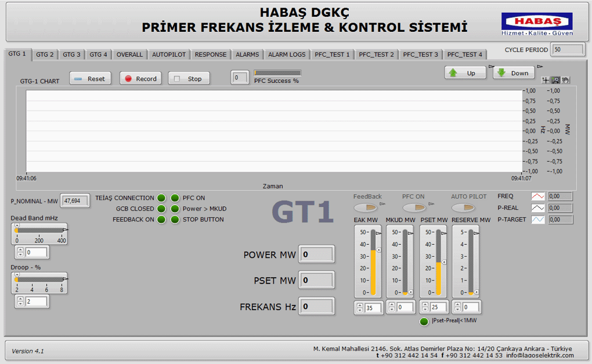Click the PSET MW numeric field showing 25
The height and width of the screenshot is (364, 592).
438,307
